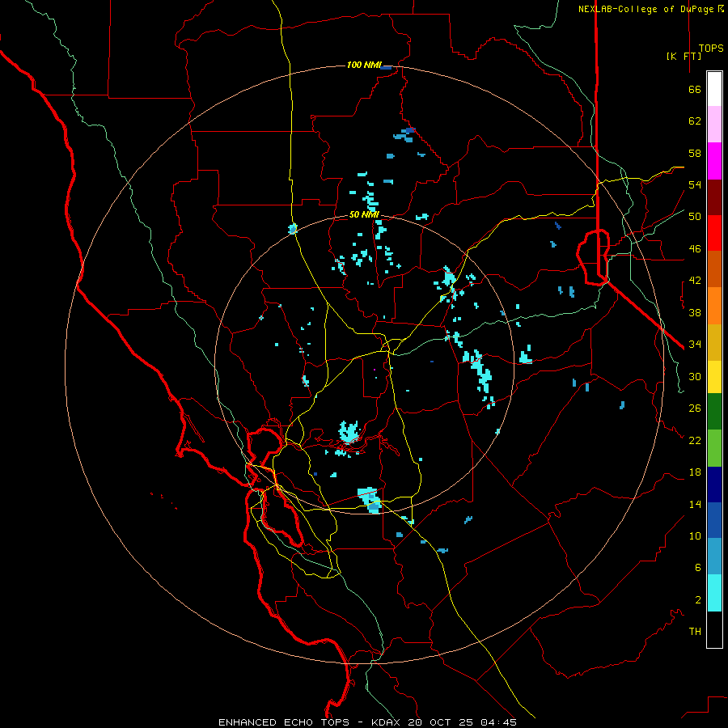Click the ENHANCED ECHO TOPS product title
This screenshot has height=728, width=728.
pos(284,722)
